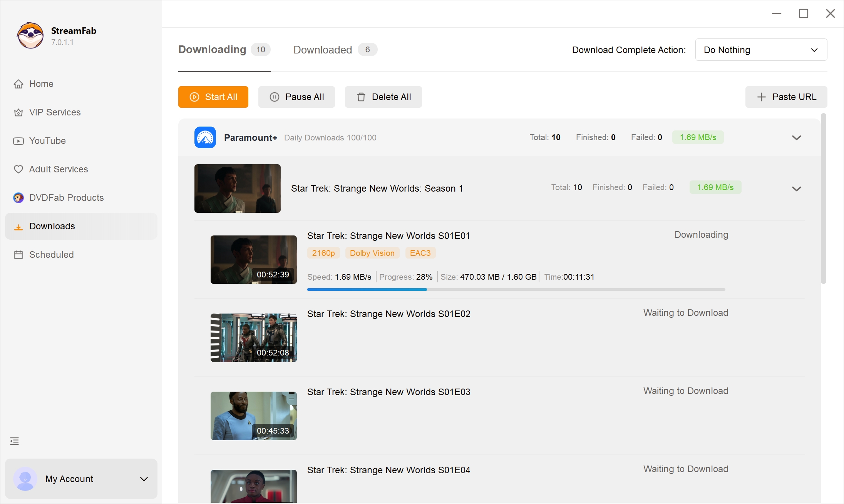Open Adult Services from sidebar
Image resolution: width=844 pixels, height=504 pixels.
click(58, 169)
